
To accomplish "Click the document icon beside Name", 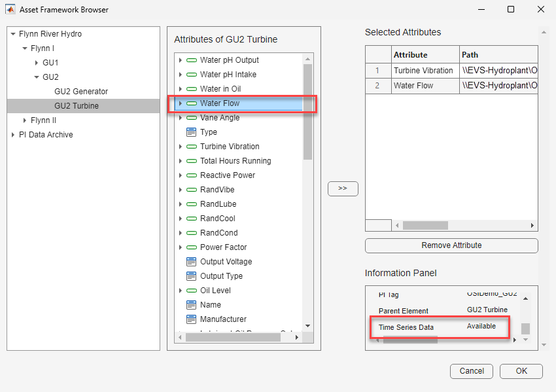I will coord(192,304).
